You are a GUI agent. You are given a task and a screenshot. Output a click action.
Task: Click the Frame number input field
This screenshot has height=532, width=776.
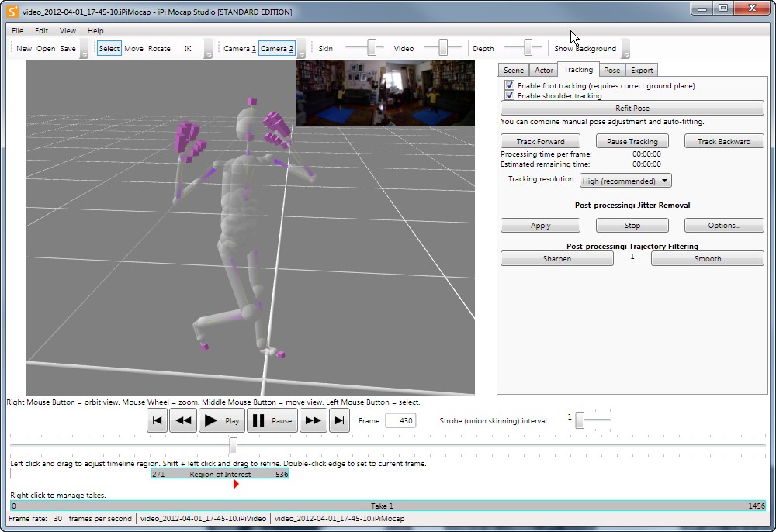(x=400, y=421)
